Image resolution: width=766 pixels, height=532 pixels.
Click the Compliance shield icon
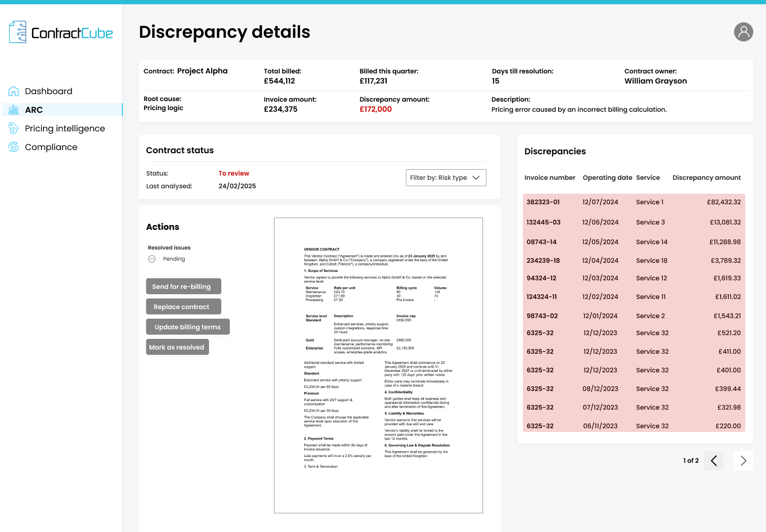tap(14, 147)
